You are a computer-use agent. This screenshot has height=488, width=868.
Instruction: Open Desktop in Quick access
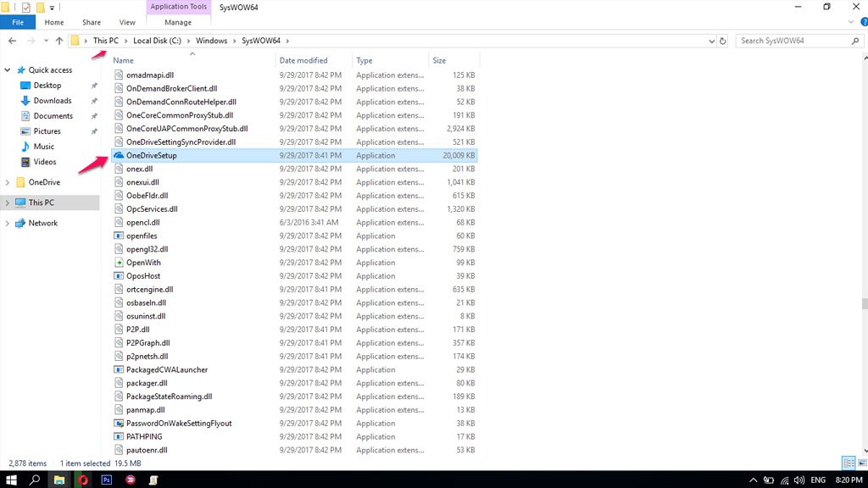coord(47,86)
